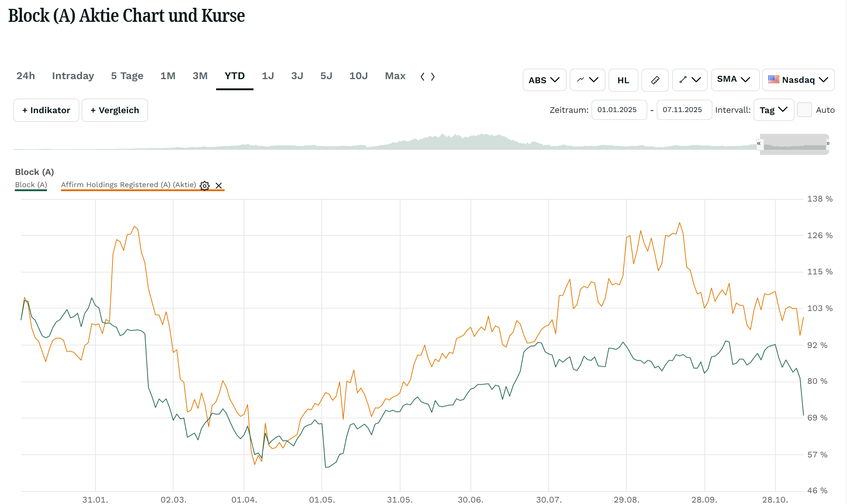Switch to the 1J time range tab
This screenshot has width=847, height=504.
(268, 76)
